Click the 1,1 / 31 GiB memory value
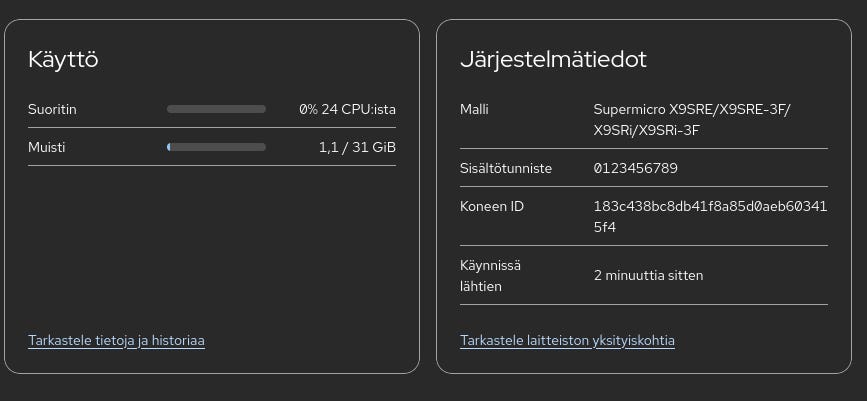The image size is (867, 401). 357,147
